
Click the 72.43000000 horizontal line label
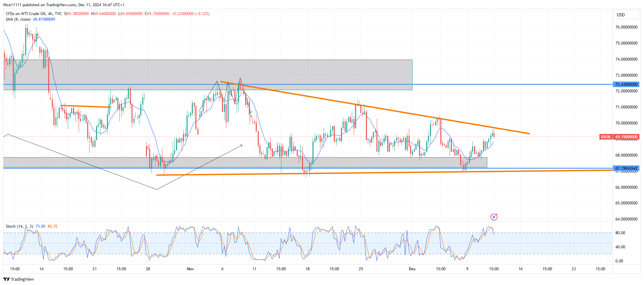click(x=626, y=85)
